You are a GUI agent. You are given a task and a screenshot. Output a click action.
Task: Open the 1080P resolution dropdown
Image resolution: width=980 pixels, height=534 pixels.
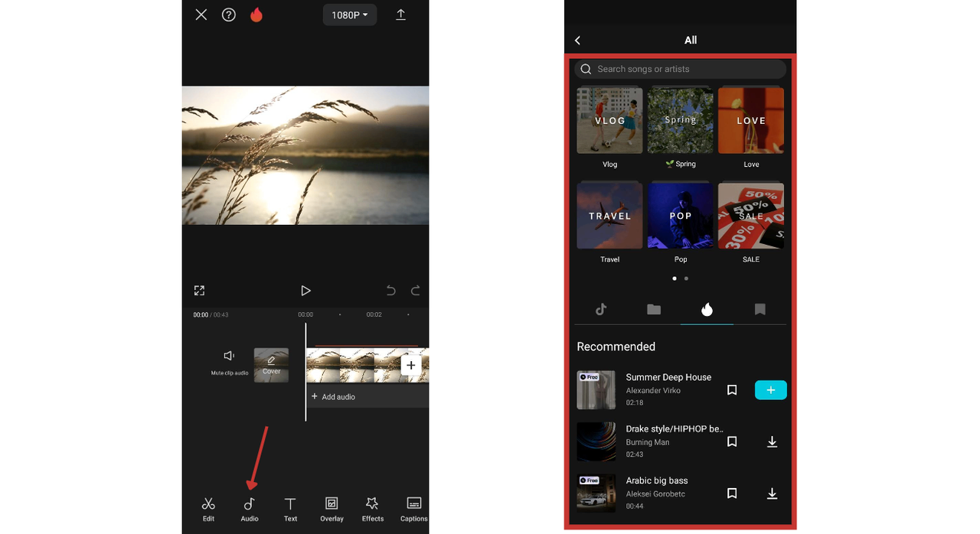pyautogui.click(x=350, y=15)
